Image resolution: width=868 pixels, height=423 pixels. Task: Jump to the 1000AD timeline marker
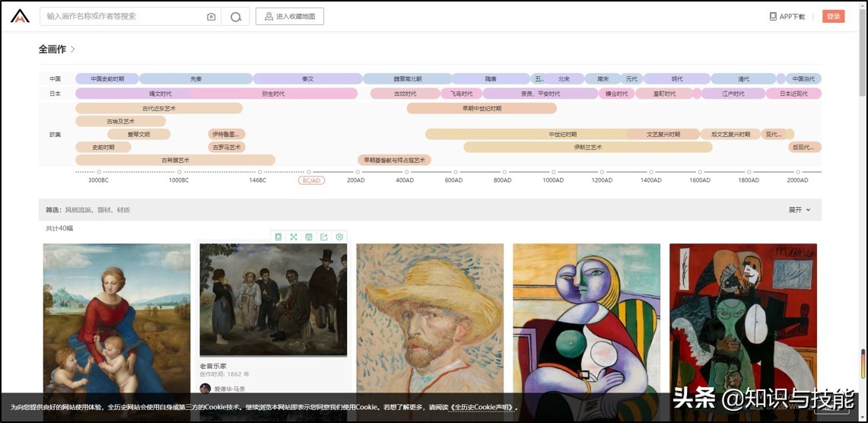click(x=553, y=180)
